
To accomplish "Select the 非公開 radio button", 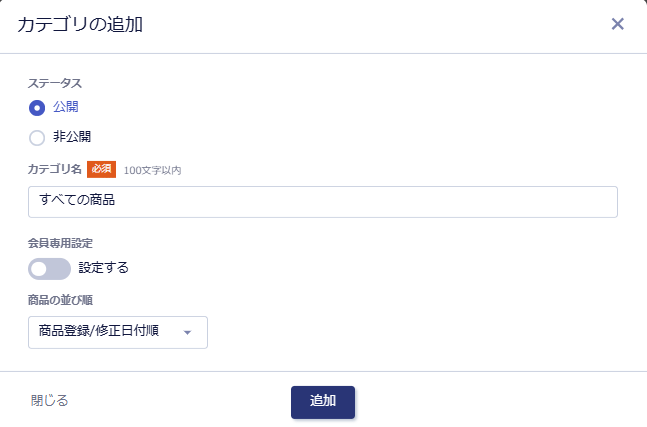I will pyautogui.click(x=37, y=138).
